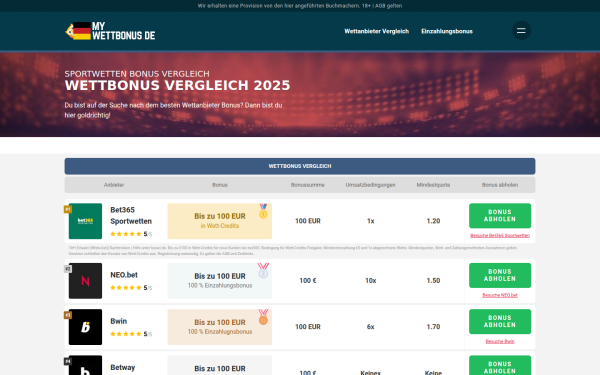Image resolution: width=600 pixels, height=375 pixels.
Task: Click the commission disclaimer text in top bar
Action: click(x=300, y=6)
